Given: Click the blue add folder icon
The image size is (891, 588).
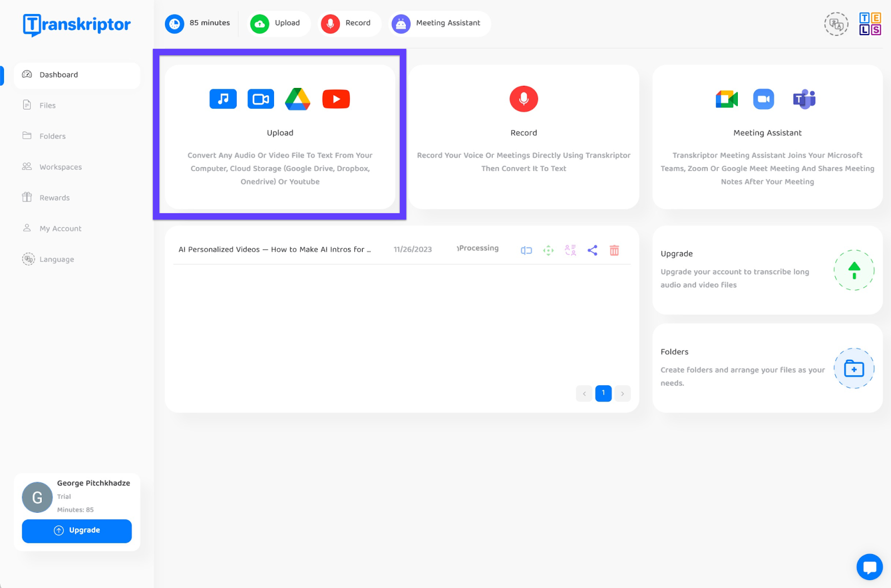Looking at the screenshot, I should [x=854, y=368].
